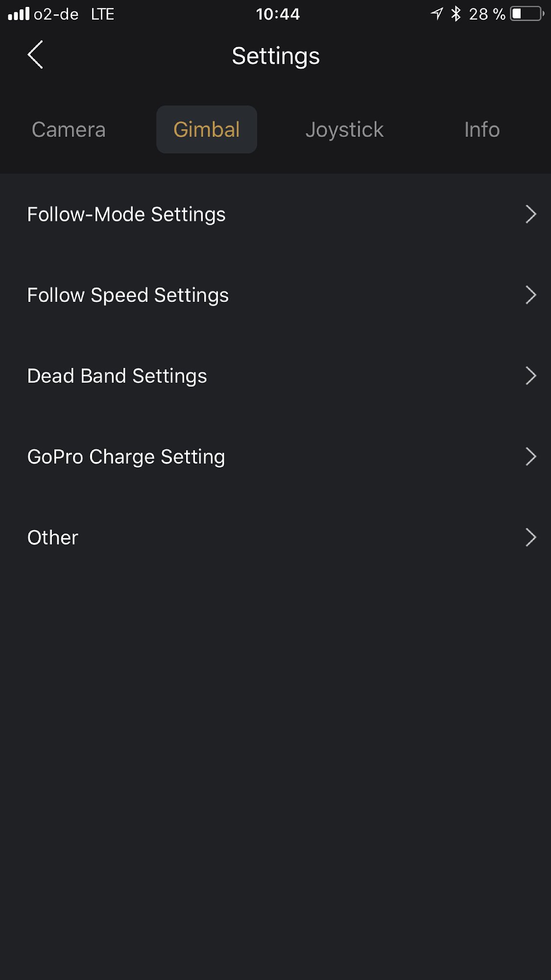551x980 pixels.
Task: Open GoPro Charge Setting
Action: [x=126, y=457]
